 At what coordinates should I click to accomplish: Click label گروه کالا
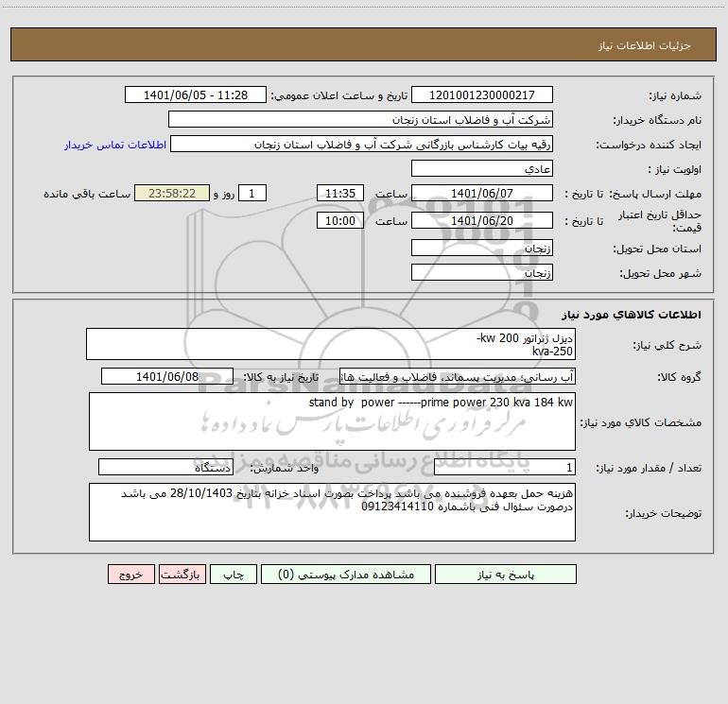(679, 377)
